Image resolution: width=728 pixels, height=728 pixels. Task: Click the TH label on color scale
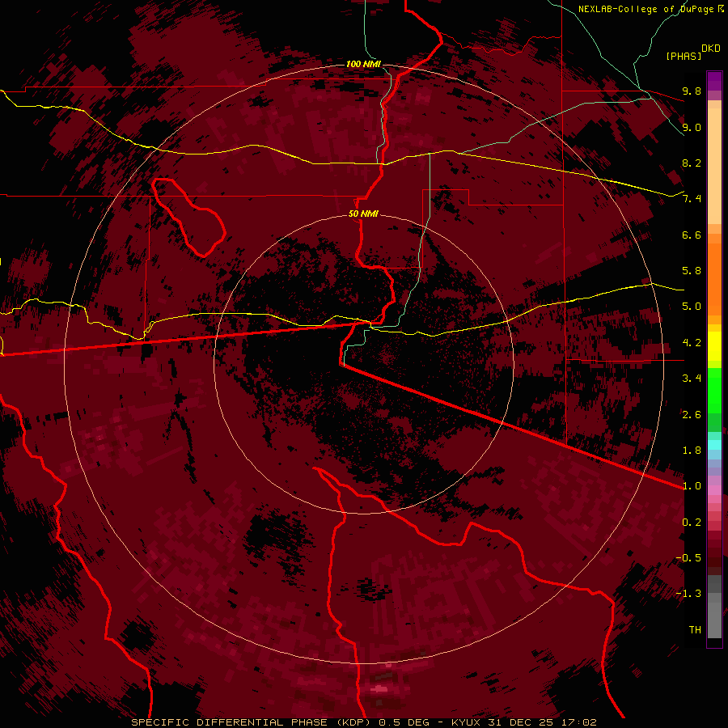click(x=695, y=630)
